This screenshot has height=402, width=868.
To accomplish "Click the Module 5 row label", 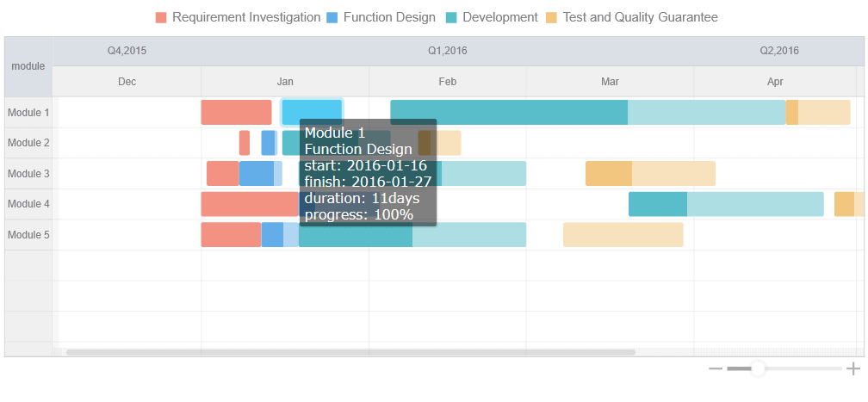I will (x=28, y=235).
